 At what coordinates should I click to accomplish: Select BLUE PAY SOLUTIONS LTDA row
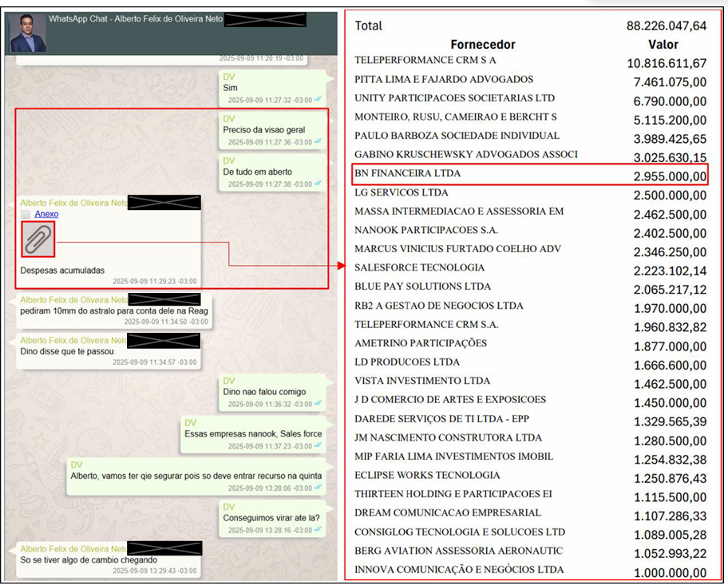[x=530, y=287]
